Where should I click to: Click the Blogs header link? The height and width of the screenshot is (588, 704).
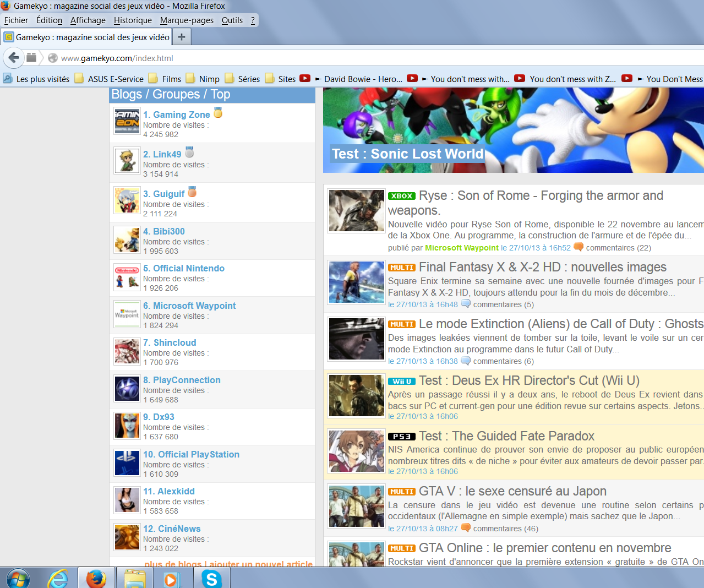[127, 94]
